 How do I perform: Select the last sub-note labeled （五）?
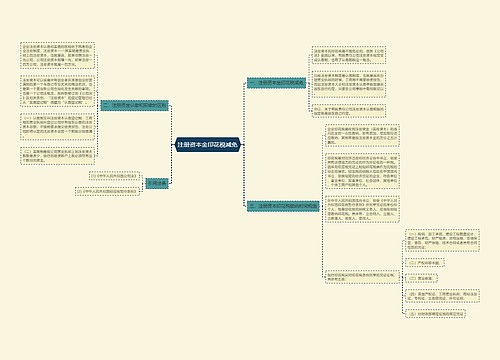point(435,314)
